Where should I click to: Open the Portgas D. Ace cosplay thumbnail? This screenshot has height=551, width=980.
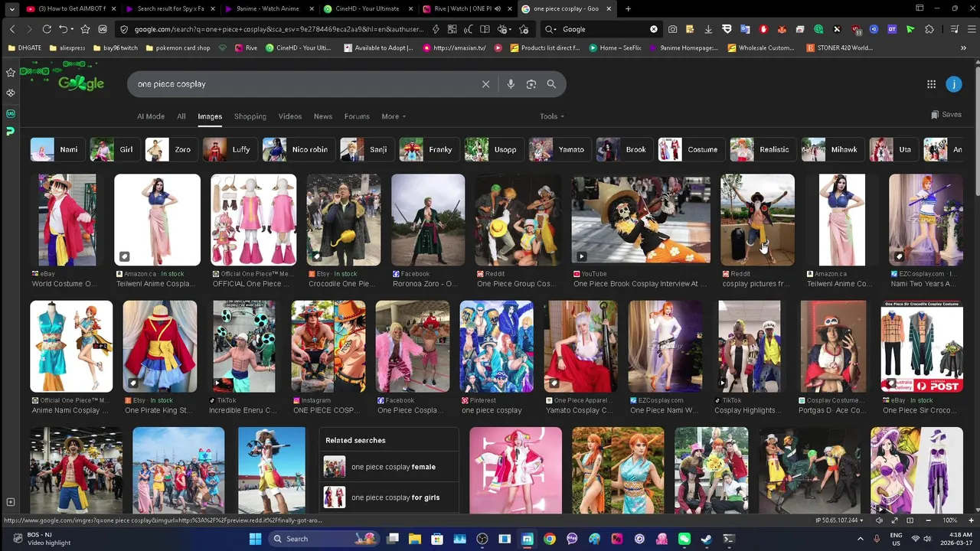[x=833, y=346]
